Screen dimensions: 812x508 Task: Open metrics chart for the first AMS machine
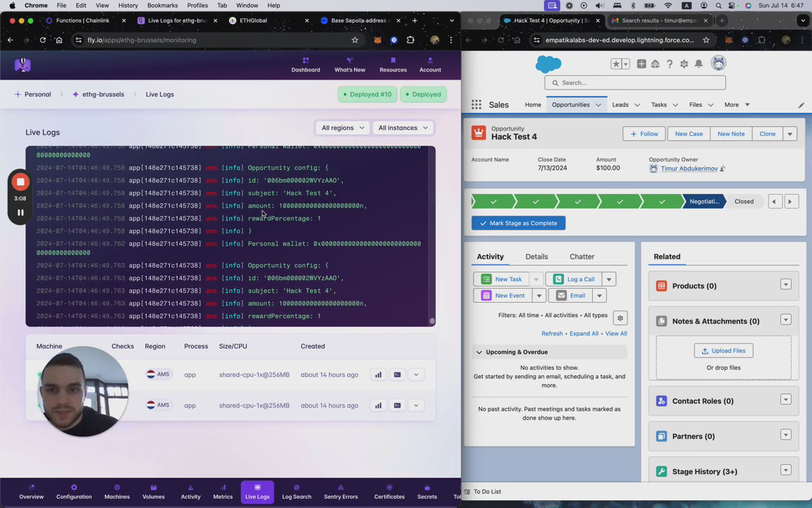click(x=379, y=375)
